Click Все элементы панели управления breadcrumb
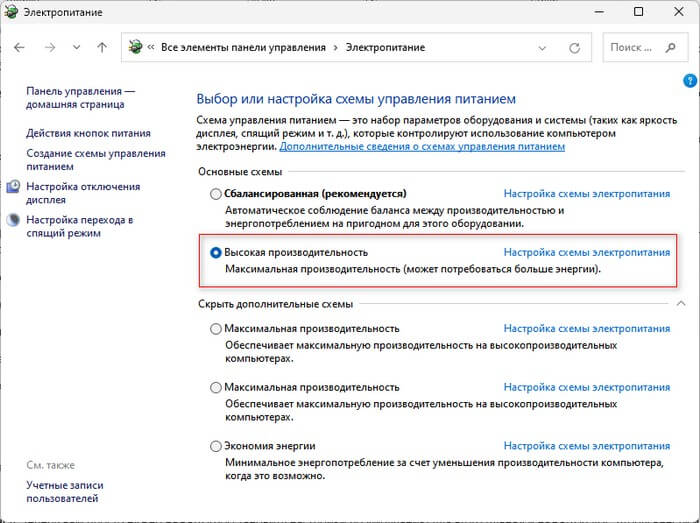The image size is (700, 523). tap(243, 47)
